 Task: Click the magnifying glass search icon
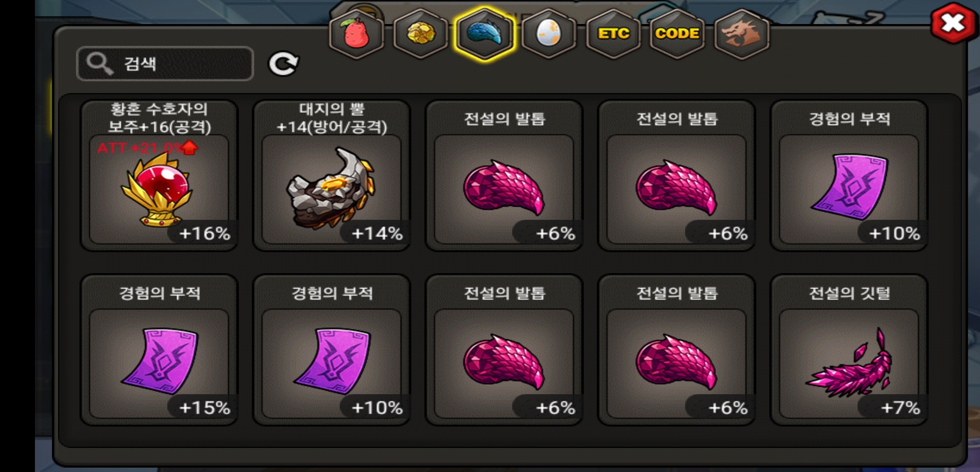click(100, 64)
